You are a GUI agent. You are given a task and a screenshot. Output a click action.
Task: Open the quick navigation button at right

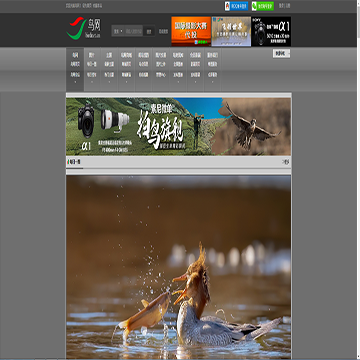(281, 54)
